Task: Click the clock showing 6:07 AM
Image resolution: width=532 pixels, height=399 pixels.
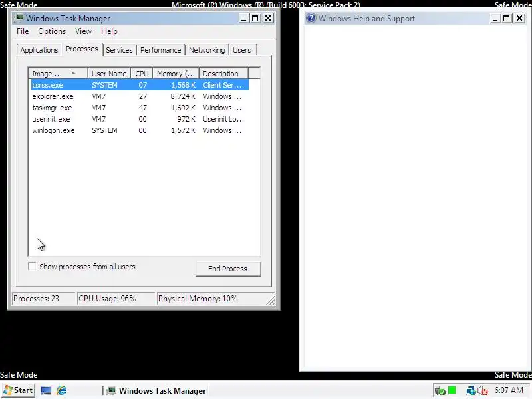Action: (509, 390)
